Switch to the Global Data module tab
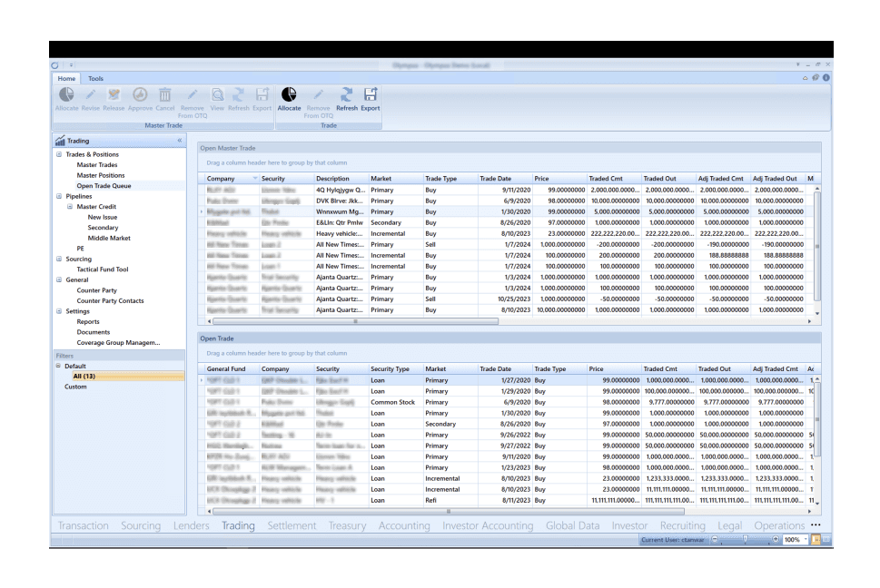 coord(572,525)
